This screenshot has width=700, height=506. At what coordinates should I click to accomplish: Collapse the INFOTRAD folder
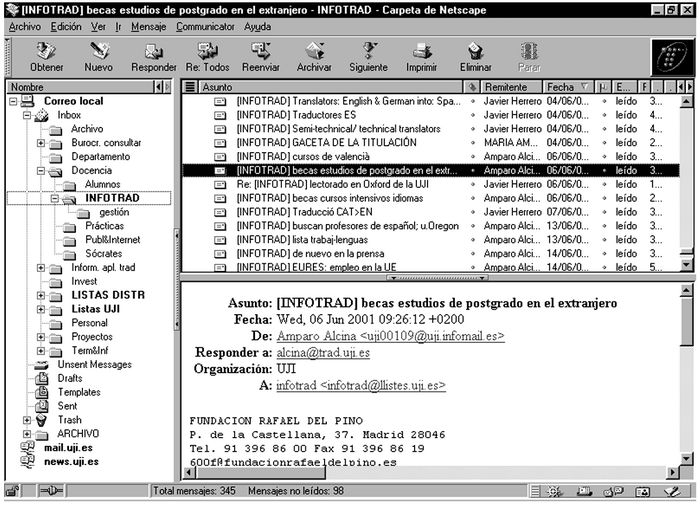point(54,198)
